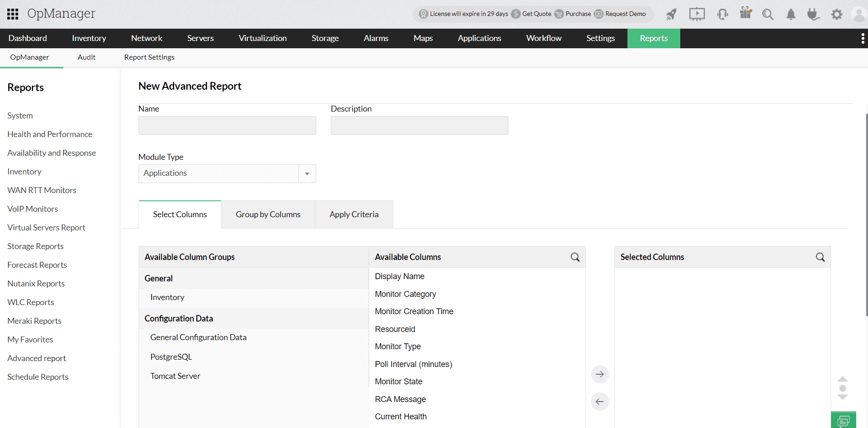The height and width of the screenshot is (428, 868).
Task: Go to the Alarms menu
Action: click(x=375, y=38)
